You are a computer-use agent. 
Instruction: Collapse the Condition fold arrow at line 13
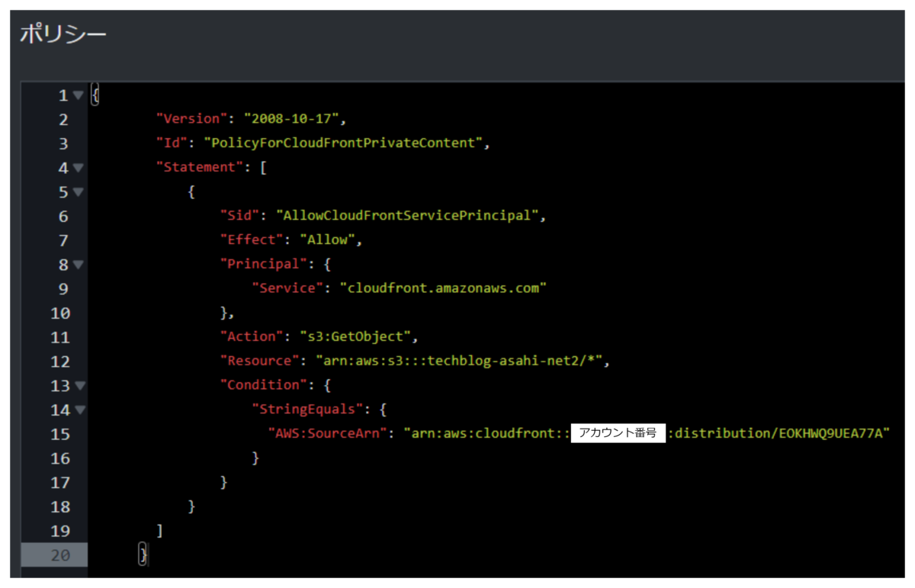coord(79,386)
